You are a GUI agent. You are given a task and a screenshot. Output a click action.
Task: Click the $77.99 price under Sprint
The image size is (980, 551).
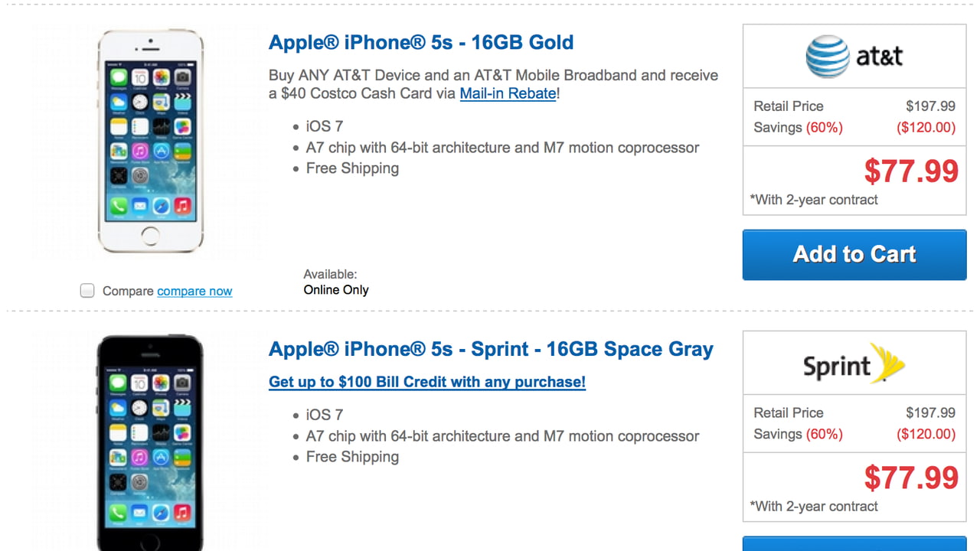tap(910, 478)
